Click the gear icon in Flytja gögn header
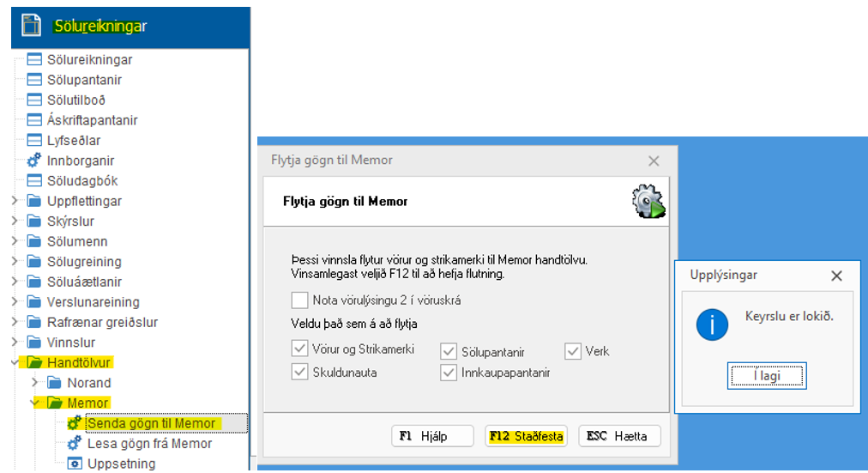This screenshot has width=868, height=473. click(648, 202)
